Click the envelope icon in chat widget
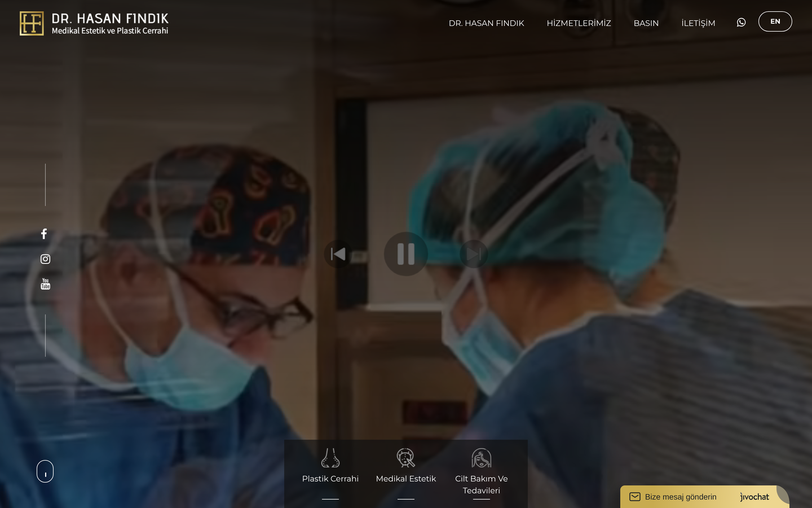 (635, 497)
